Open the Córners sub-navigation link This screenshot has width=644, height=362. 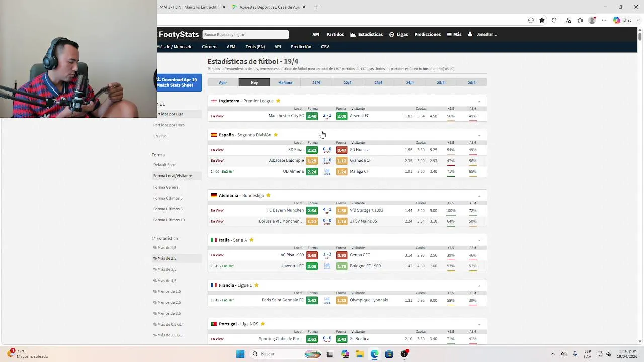tap(210, 47)
